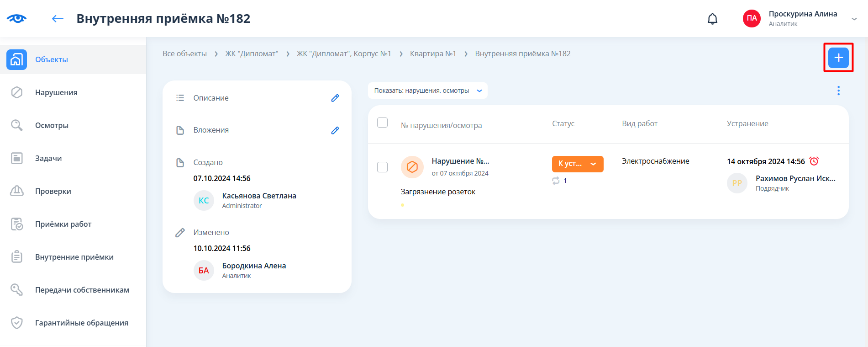Go back using the left arrow
Viewport: 868px width, 347px height.
pos(58,19)
